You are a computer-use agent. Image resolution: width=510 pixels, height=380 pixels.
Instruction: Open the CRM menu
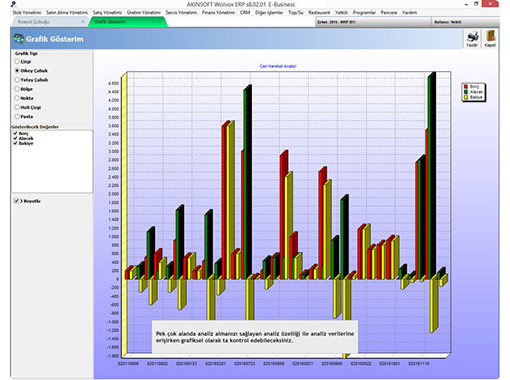(245, 13)
